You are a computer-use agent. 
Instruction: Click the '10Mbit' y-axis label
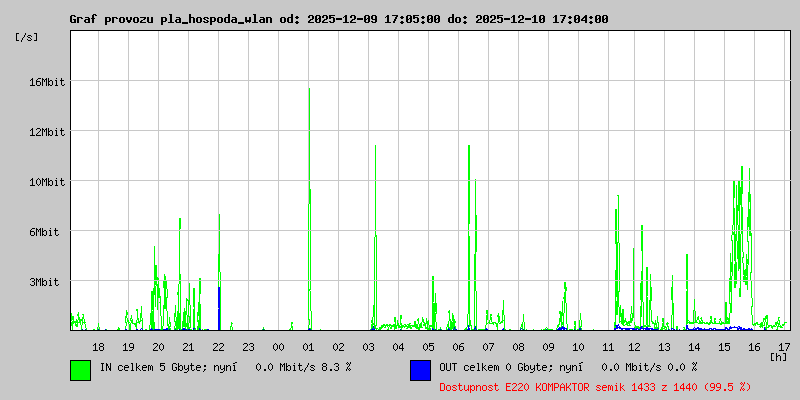[46, 182]
